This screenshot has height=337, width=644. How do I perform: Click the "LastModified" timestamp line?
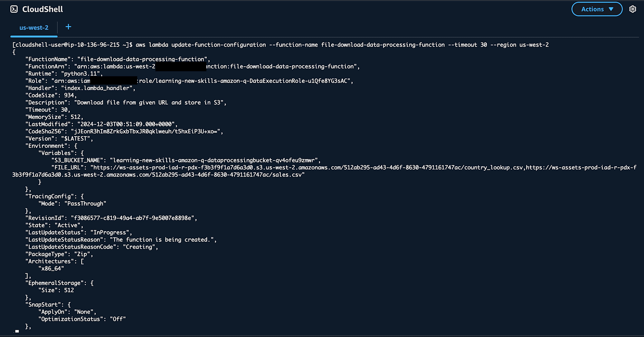coord(101,124)
